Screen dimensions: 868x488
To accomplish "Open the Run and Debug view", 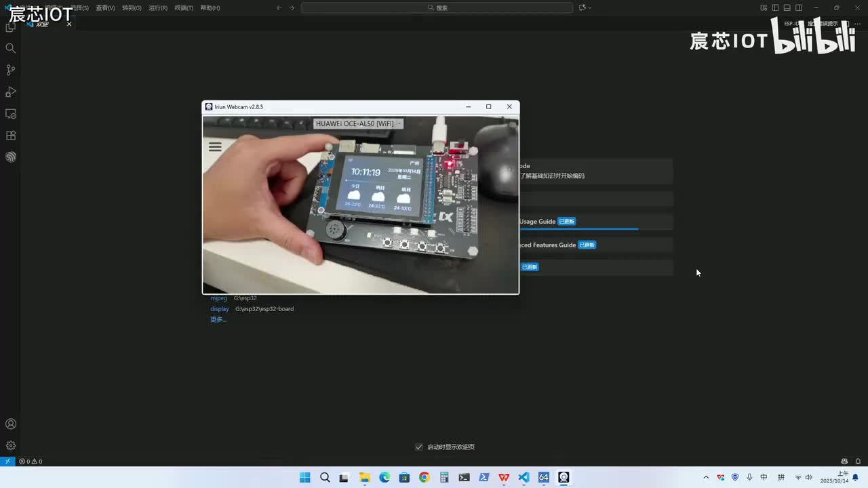I will (x=11, y=91).
